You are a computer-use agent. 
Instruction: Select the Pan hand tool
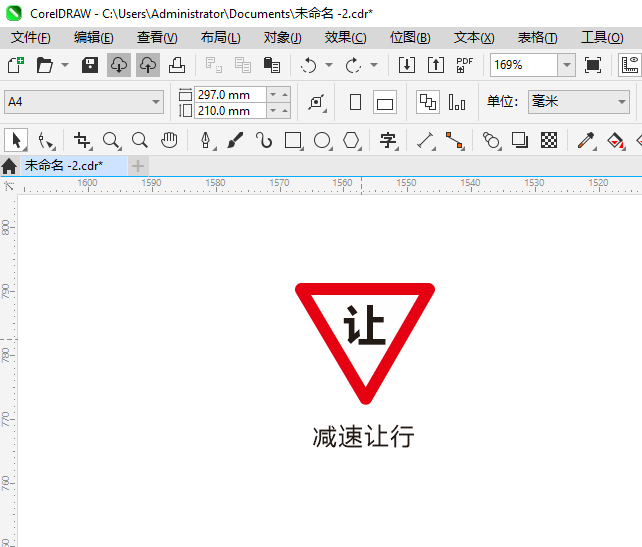coord(169,140)
